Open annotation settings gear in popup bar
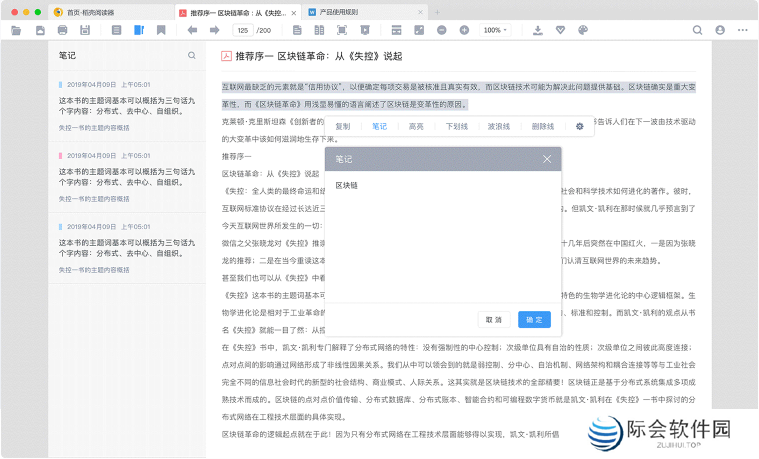Image resolution: width=759 pixels, height=459 pixels. [580, 127]
